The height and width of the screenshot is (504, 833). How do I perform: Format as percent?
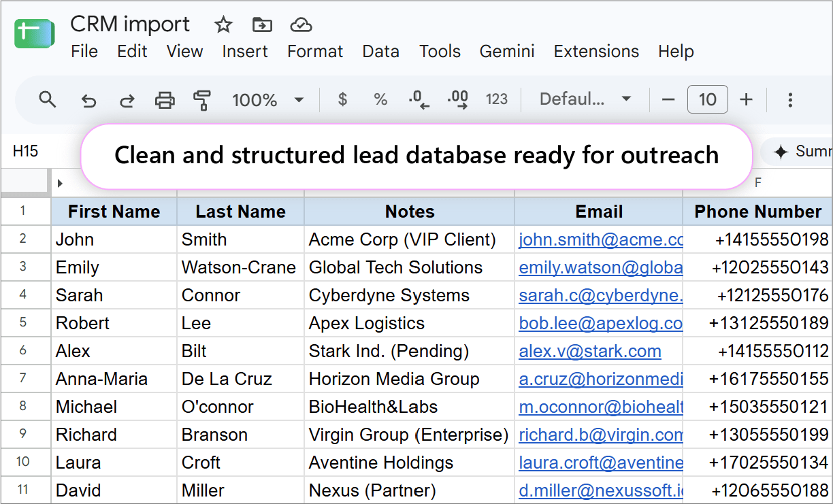(x=380, y=100)
